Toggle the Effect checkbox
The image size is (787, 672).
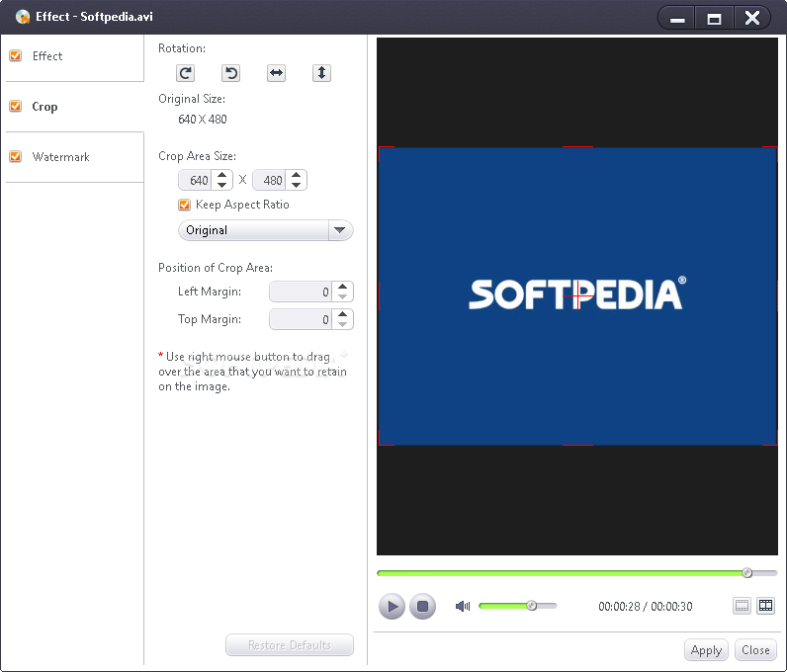[16, 55]
